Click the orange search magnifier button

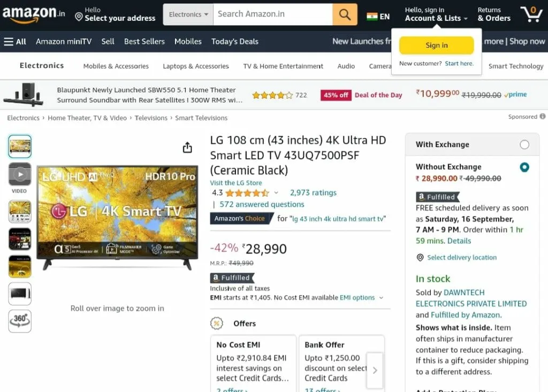345,14
